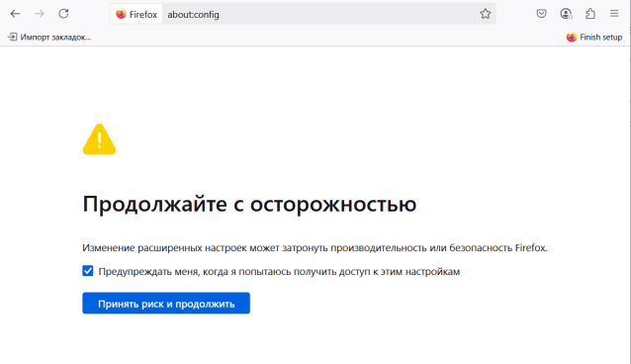Click the forward navigation arrow
This screenshot has width=631, height=364.
[39, 14]
